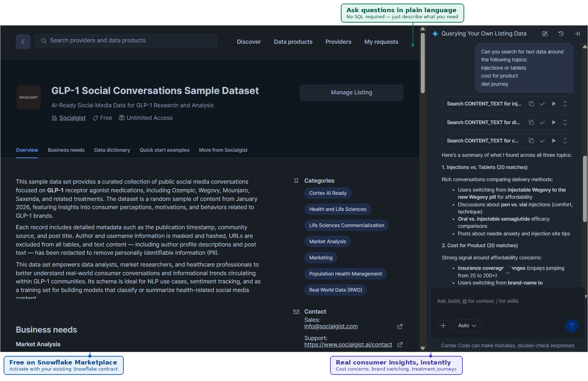
Task: Focus the 'Ask, build' chat input
Action: click(x=507, y=301)
